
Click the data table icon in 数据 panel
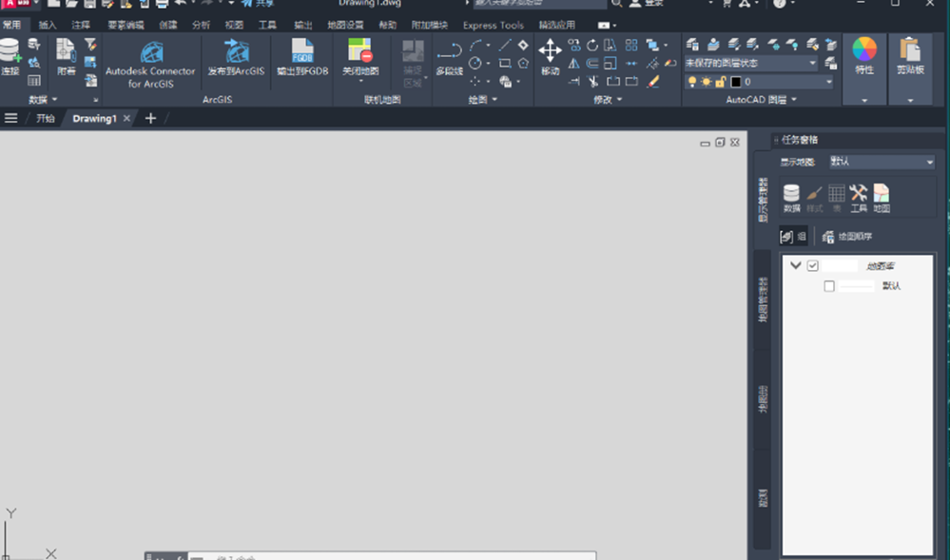tap(34, 81)
